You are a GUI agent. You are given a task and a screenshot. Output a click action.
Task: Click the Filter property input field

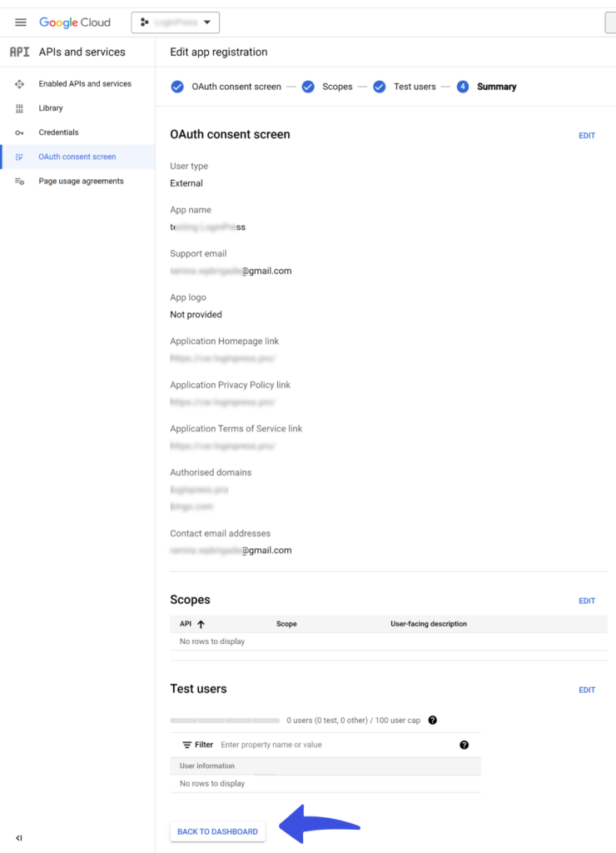(337, 745)
